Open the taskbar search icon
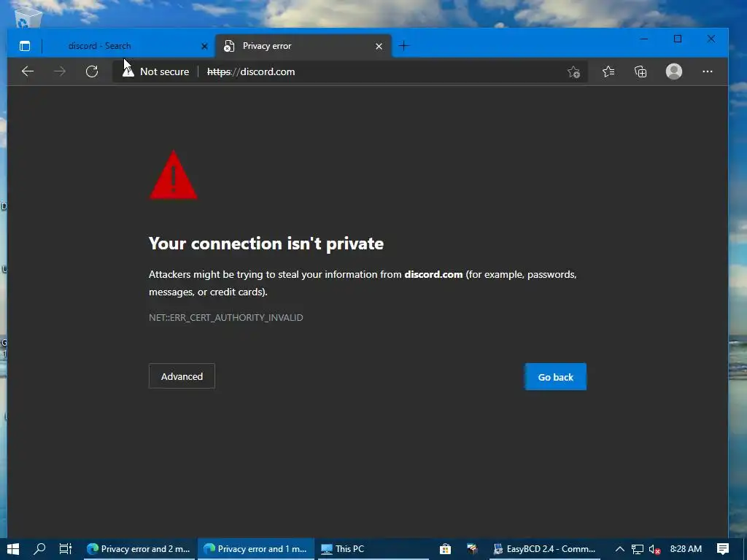Screen dimensions: 747x560 [39, 549]
